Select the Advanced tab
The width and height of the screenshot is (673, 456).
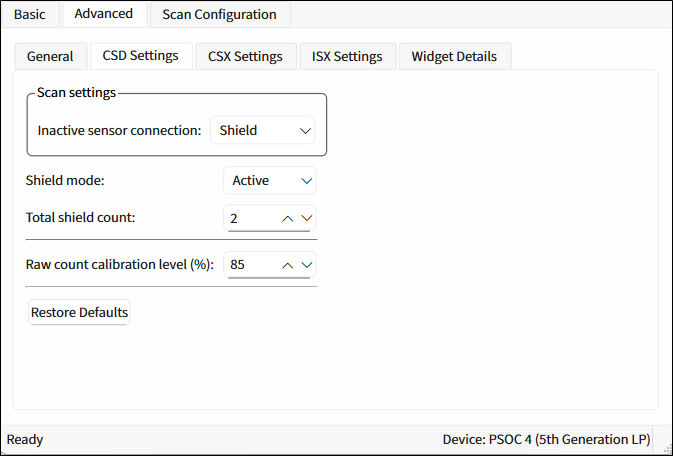(104, 14)
